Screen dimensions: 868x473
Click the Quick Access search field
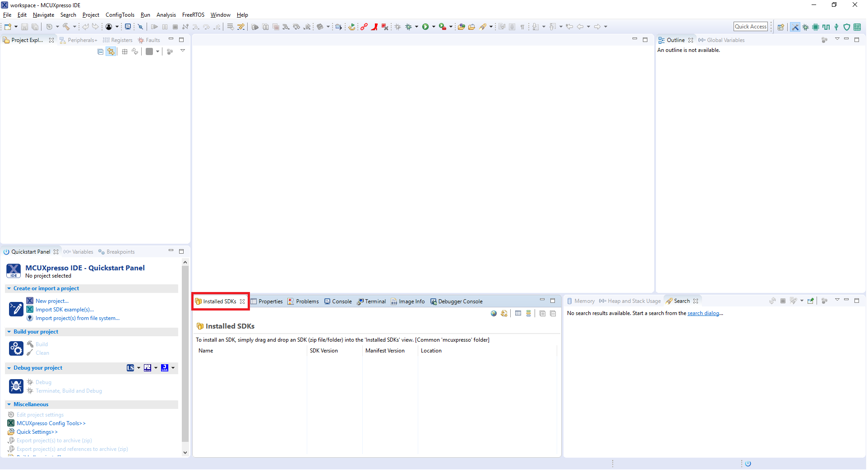point(750,27)
